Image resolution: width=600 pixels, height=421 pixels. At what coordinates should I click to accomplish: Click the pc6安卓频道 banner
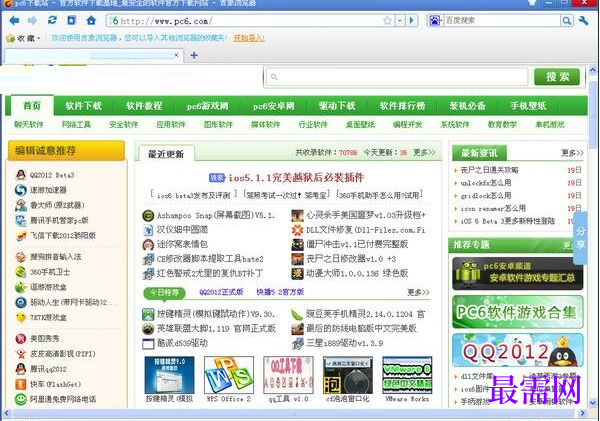518,274
